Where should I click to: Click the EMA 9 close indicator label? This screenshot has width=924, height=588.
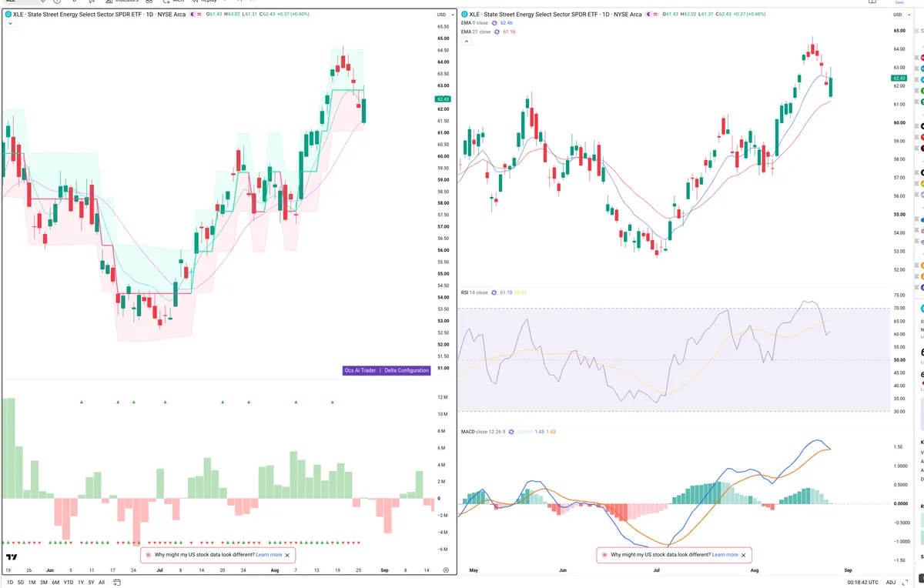[474, 23]
